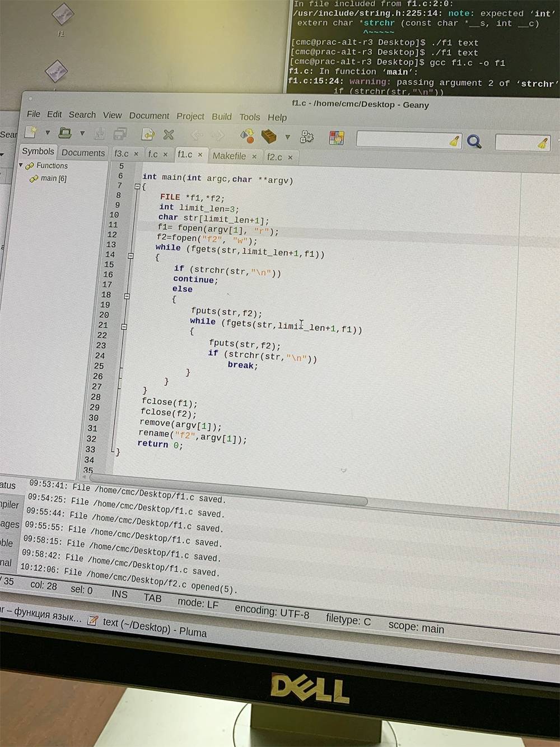Open the Help menu
Viewport: 560px width, 747px height.
click(x=277, y=118)
